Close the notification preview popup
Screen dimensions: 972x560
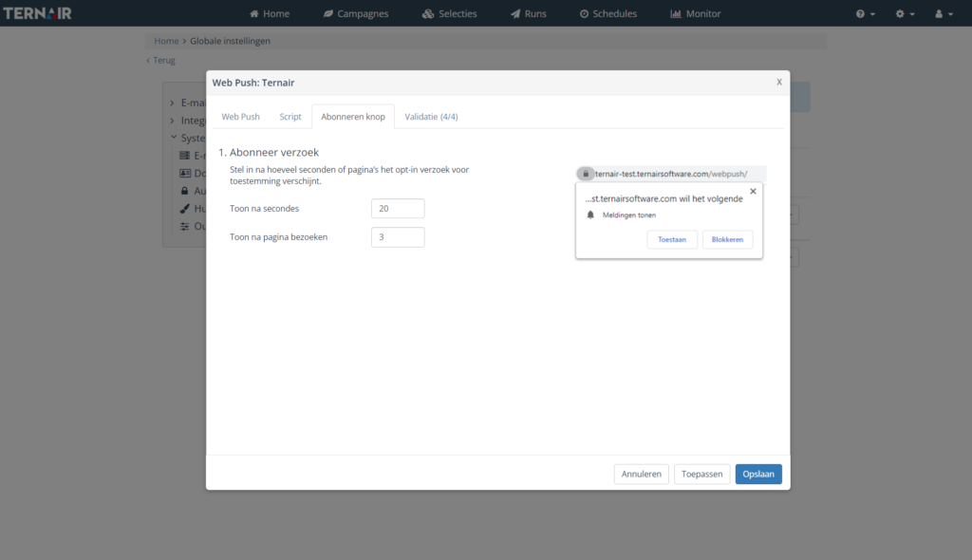(x=753, y=191)
